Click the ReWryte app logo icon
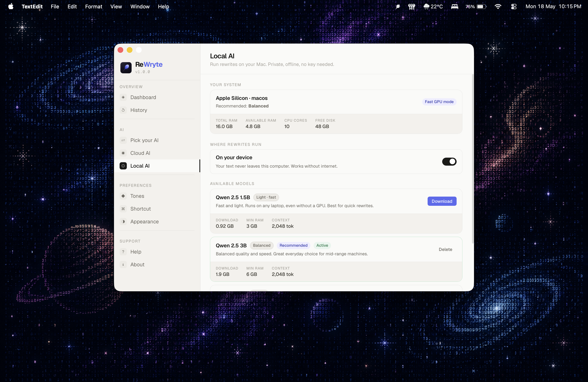 coord(126,68)
